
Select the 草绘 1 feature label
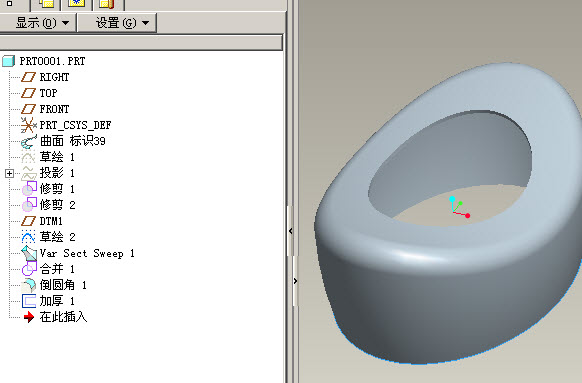pos(57,157)
